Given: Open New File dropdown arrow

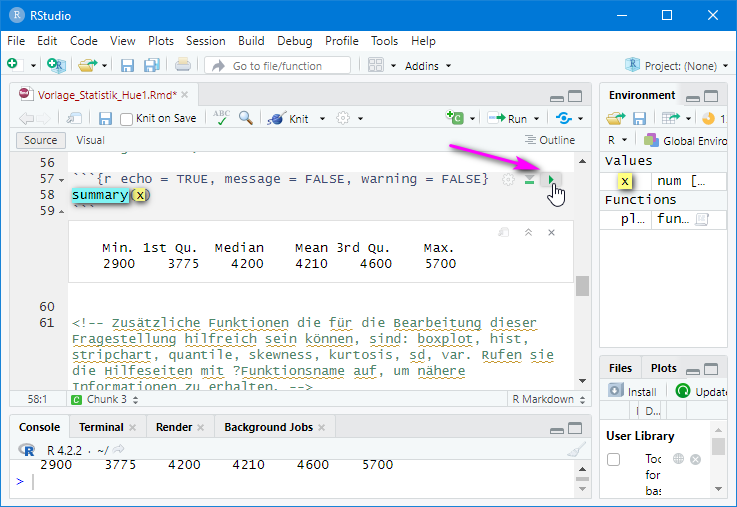Looking at the screenshot, I should [x=33, y=66].
